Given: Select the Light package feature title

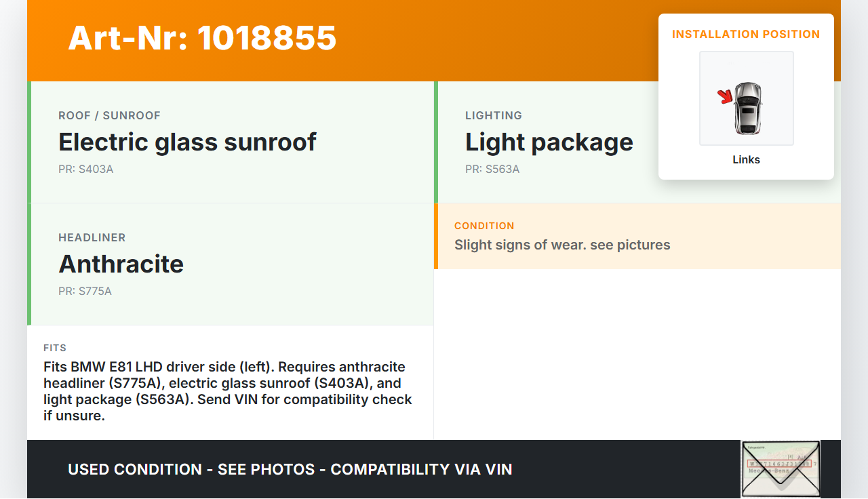Looking at the screenshot, I should click(x=549, y=142).
